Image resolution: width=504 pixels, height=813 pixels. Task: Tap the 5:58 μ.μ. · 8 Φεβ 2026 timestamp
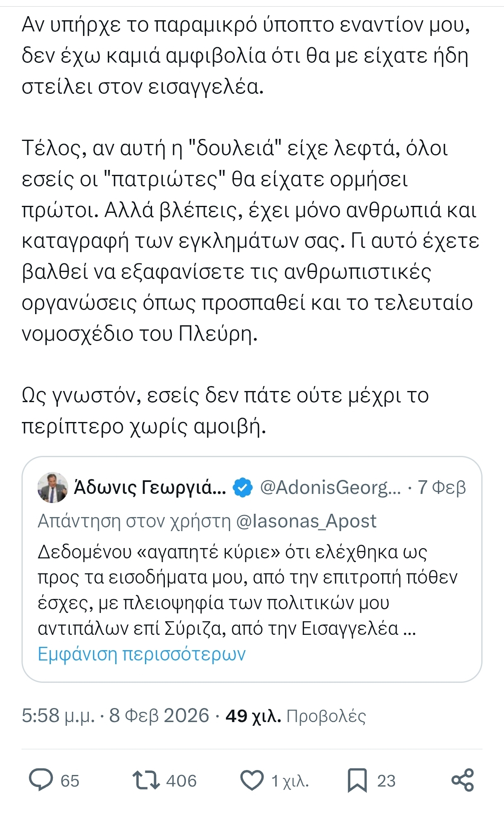click(x=115, y=715)
